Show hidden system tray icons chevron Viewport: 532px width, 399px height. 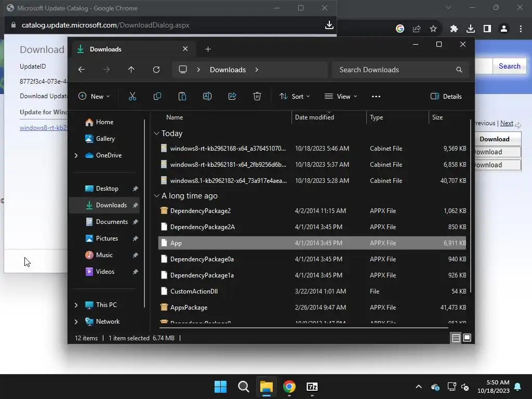click(419, 387)
